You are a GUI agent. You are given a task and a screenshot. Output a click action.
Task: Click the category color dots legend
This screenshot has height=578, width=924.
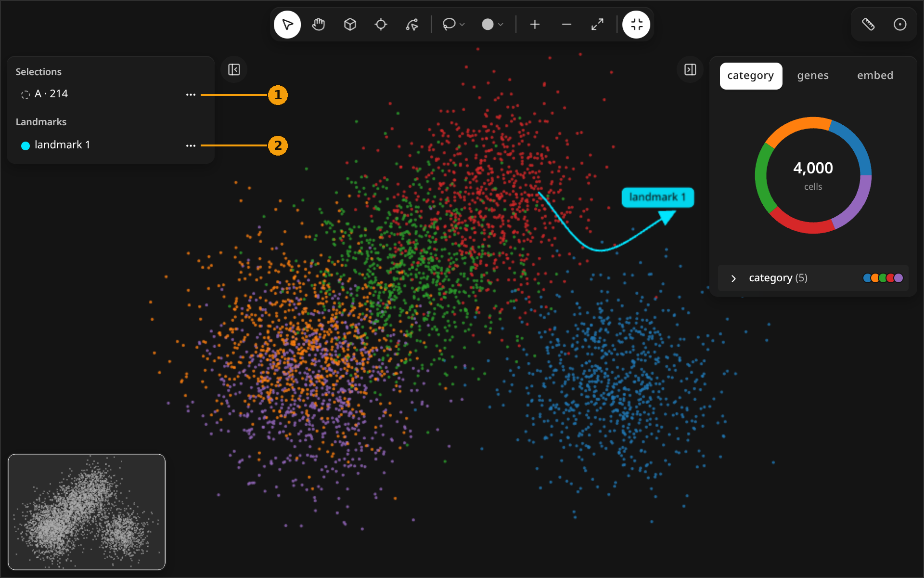tap(883, 278)
